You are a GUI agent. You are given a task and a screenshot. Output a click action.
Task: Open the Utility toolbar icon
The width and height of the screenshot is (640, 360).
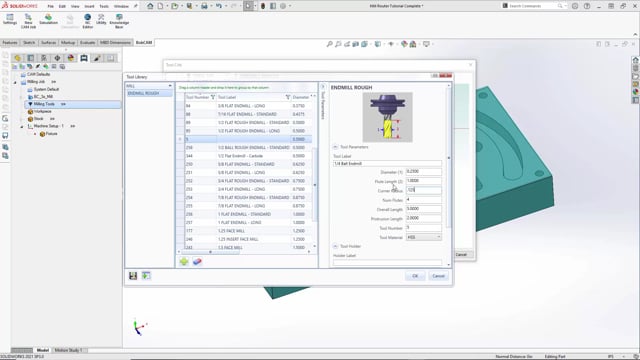click(101, 19)
